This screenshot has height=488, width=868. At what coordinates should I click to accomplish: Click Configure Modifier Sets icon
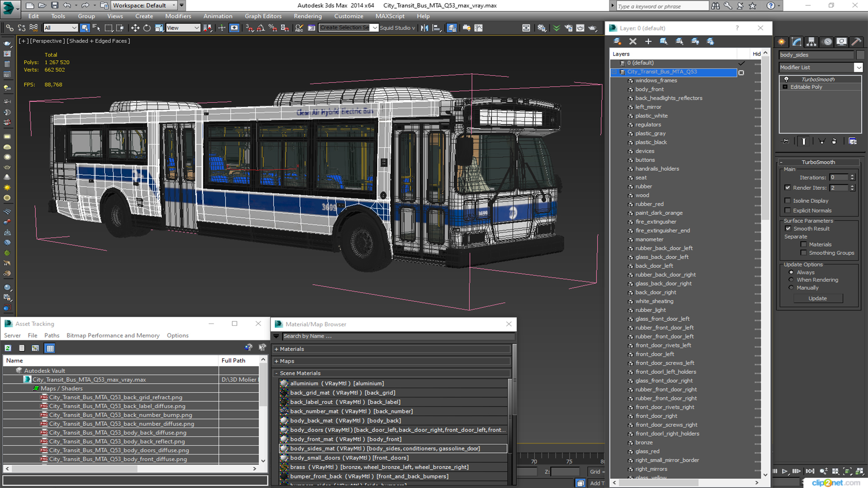coord(853,141)
